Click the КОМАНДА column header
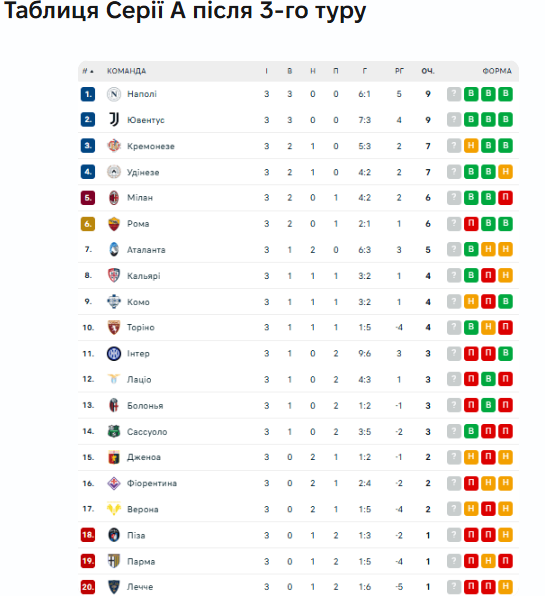 pos(126,71)
